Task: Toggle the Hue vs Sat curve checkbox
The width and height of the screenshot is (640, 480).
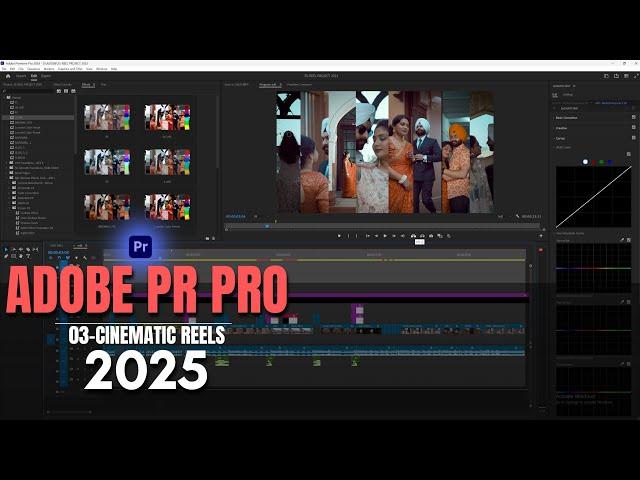Action: tap(629, 240)
